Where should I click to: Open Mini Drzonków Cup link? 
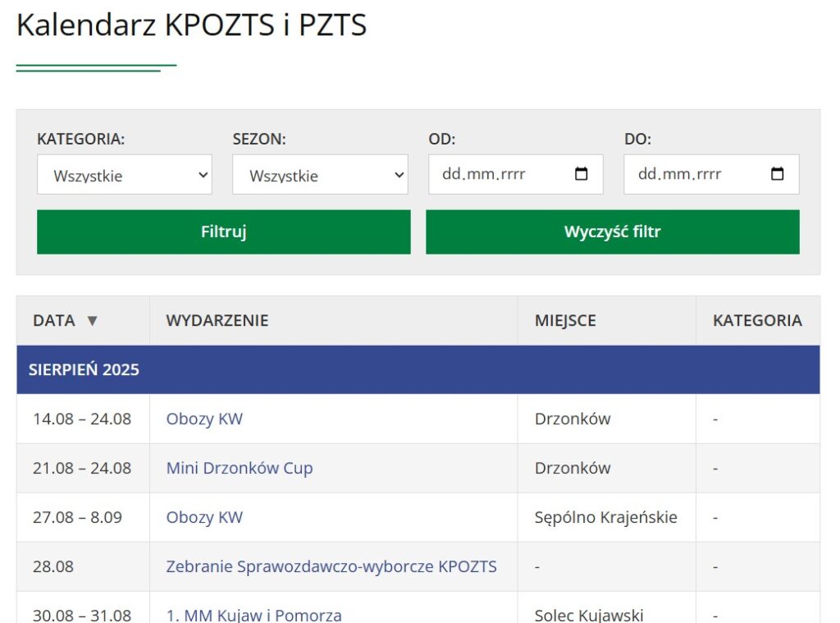(240, 468)
